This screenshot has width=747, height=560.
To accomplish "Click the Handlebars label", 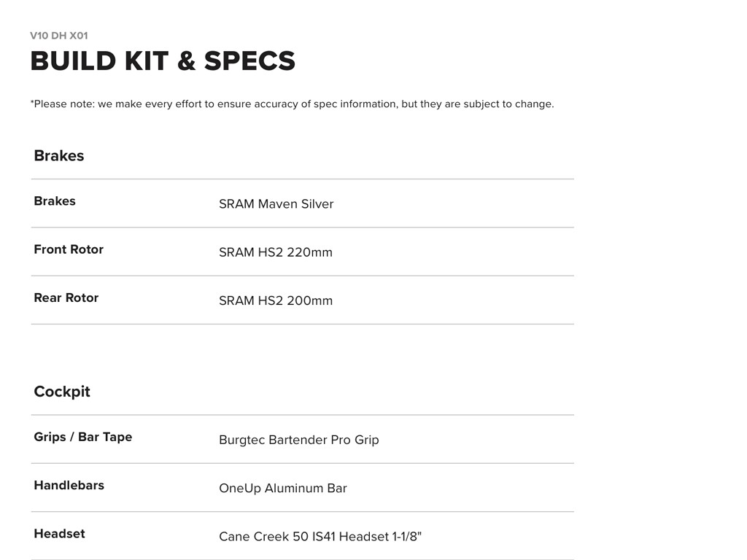I will coord(69,486).
